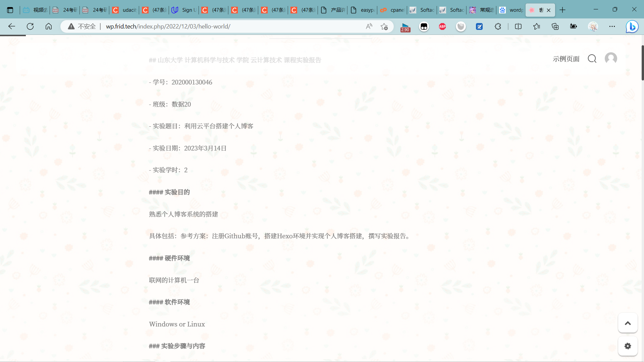This screenshot has width=644, height=362.
Task: Open the read aloud icon
Action: coord(369,26)
